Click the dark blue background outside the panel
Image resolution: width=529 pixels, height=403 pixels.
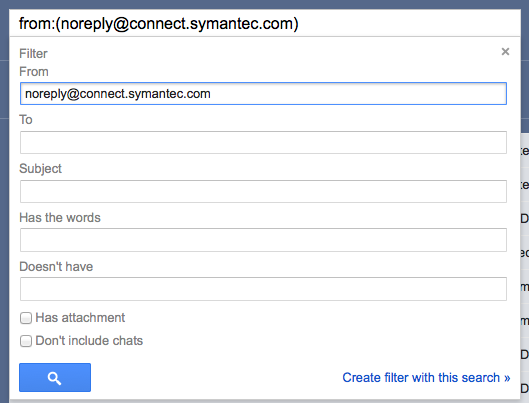point(4,202)
